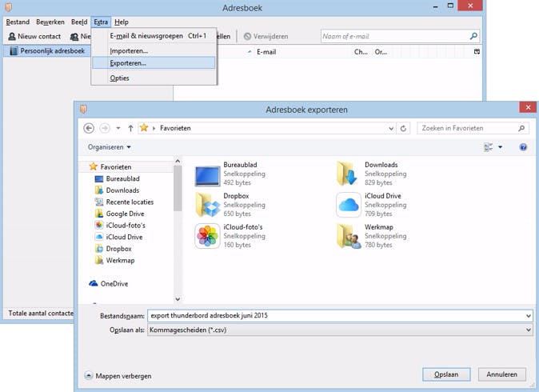The width and height of the screenshot is (539, 392).
Task: Click the forward arrow in export dialog
Action: pos(105,128)
